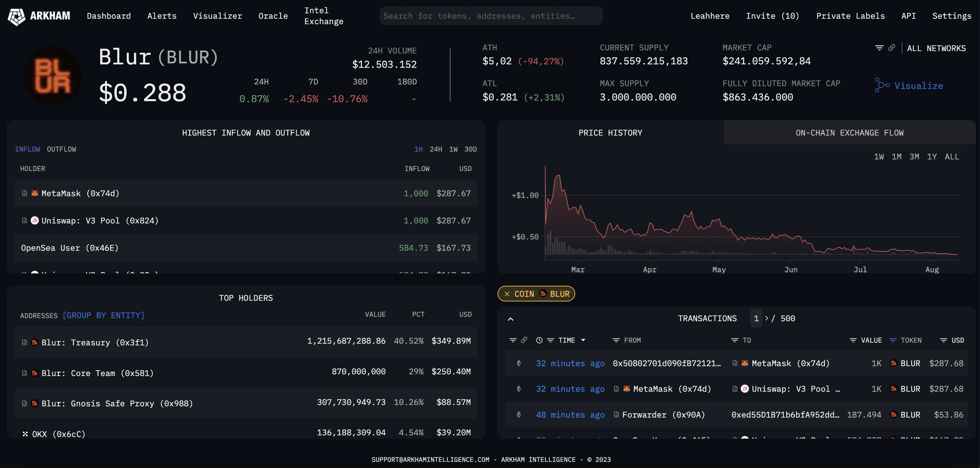Remove the COIN BLUR filter chip
980x468 pixels.
point(507,294)
